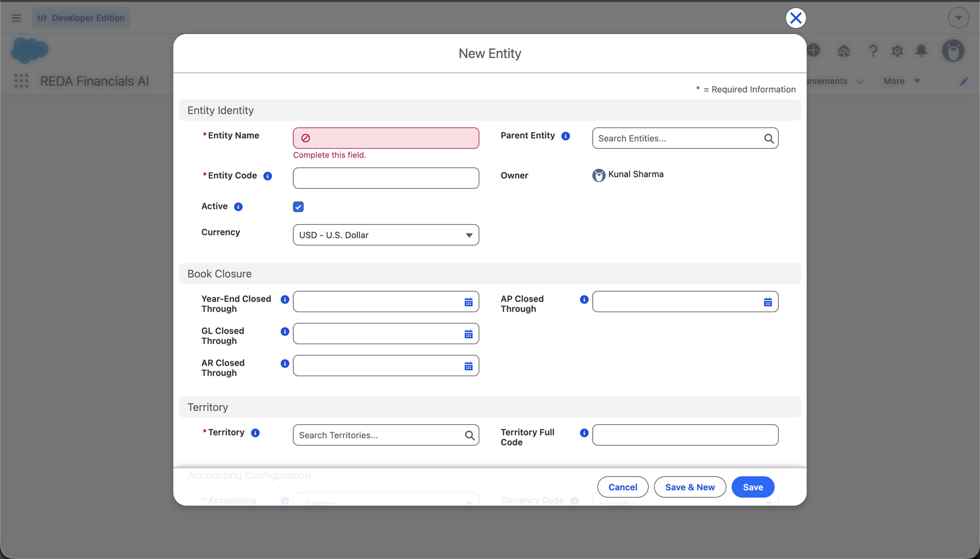Open the Trailhead guidance icon

coord(844,51)
